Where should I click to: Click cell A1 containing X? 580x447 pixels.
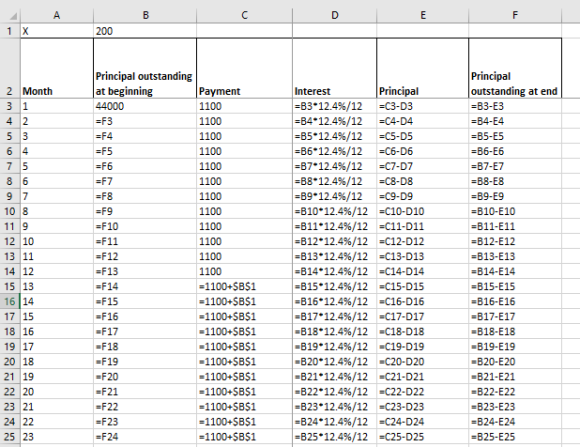pyautogui.click(x=57, y=31)
